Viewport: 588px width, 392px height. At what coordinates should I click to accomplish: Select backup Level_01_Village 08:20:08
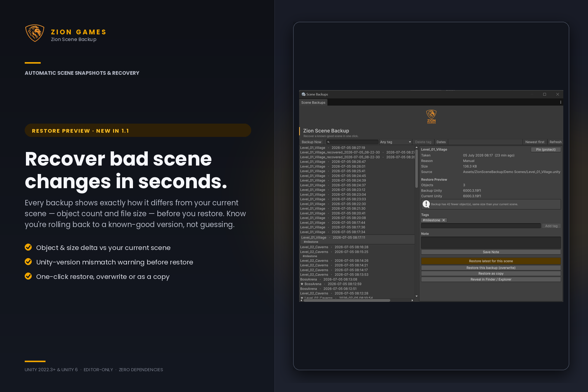pos(357,218)
